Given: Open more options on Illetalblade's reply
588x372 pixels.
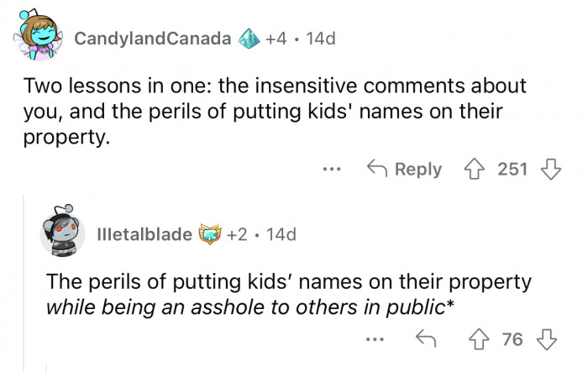Looking at the screenshot, I should pos(377,339).
